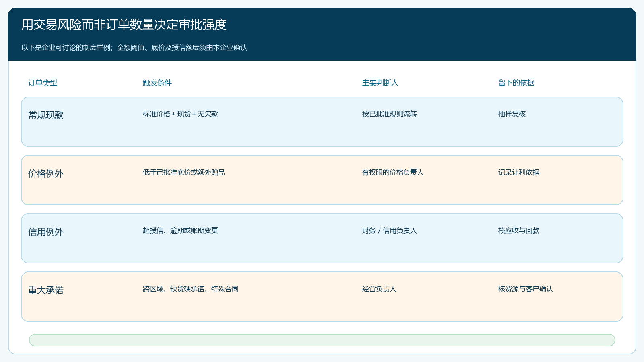
Task: Select the 价格例外 row title
Action: click(46, 173)
